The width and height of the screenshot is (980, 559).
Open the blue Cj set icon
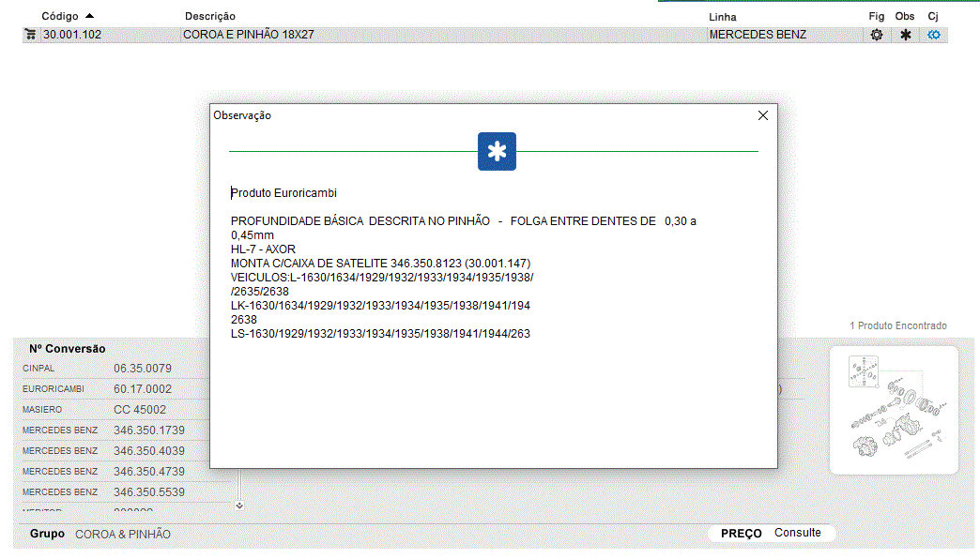point(933,35)
